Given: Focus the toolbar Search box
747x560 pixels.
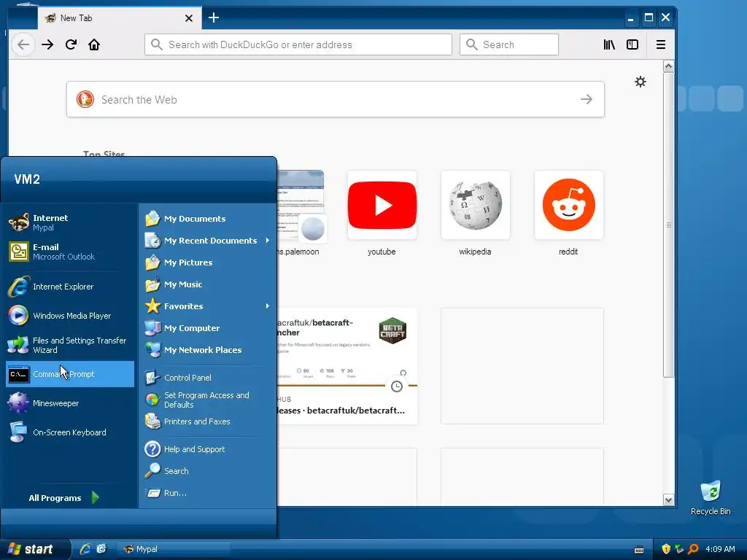Looking at the screenshot, I should 508,44.
